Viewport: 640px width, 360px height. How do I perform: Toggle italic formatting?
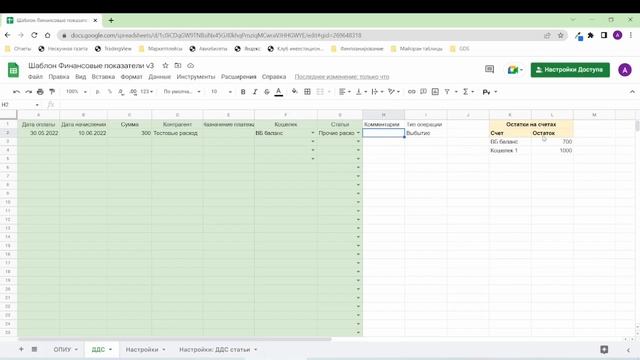255,92
